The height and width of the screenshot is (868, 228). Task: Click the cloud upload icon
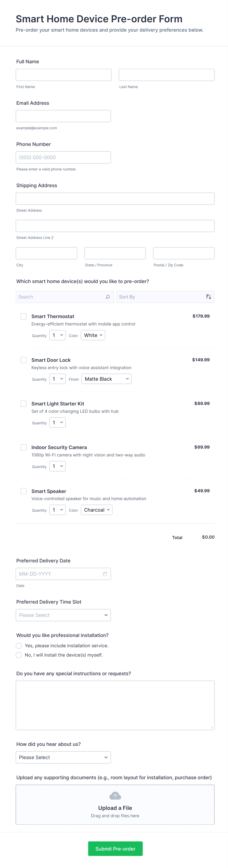(115, 796)
